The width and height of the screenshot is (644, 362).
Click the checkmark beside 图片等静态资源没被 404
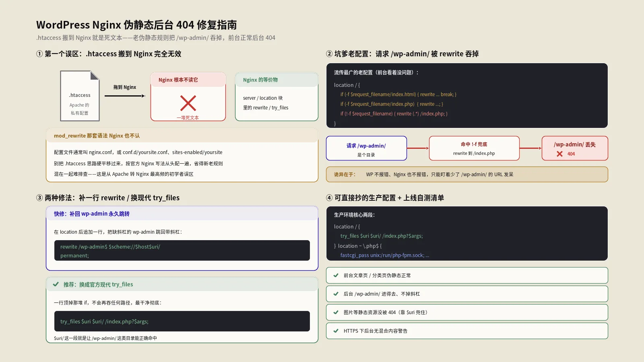coord(336,312)
